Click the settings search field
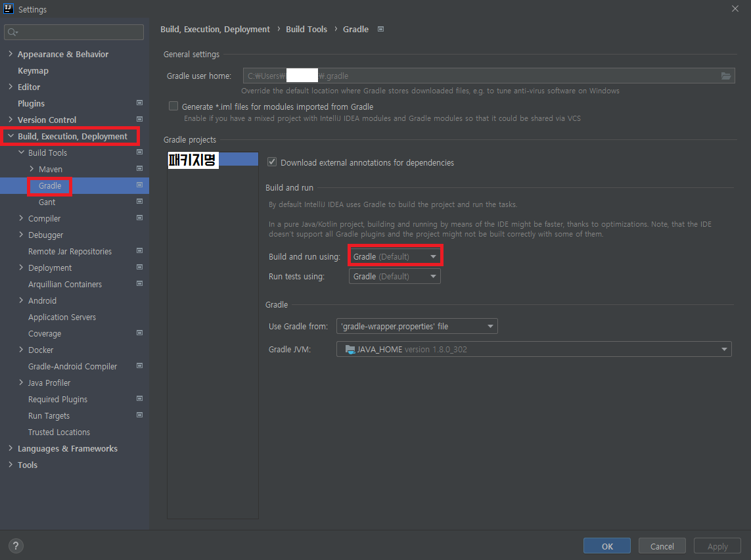 pos(74,32)
